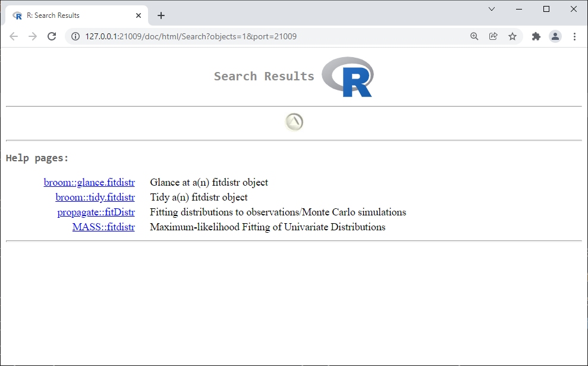
Task: Open the broom::tidy.fitdistr help link
Action: [x=95, y=198]
